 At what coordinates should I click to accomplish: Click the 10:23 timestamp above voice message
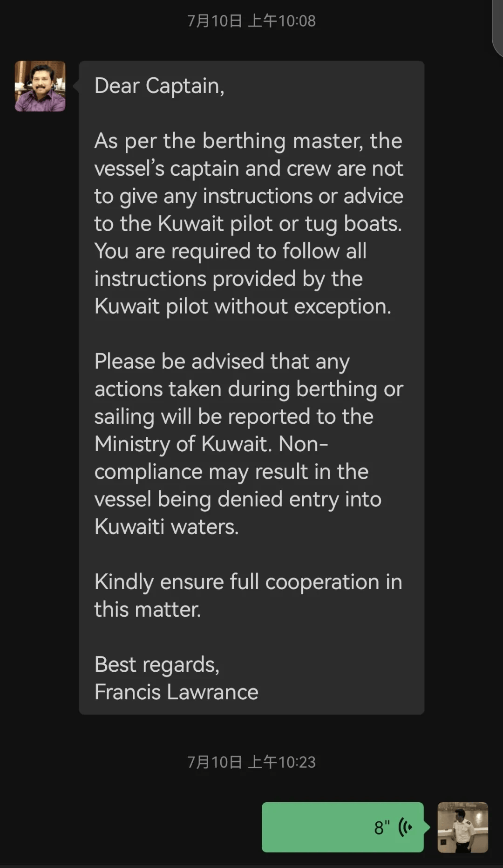click(x=251, y=762)
